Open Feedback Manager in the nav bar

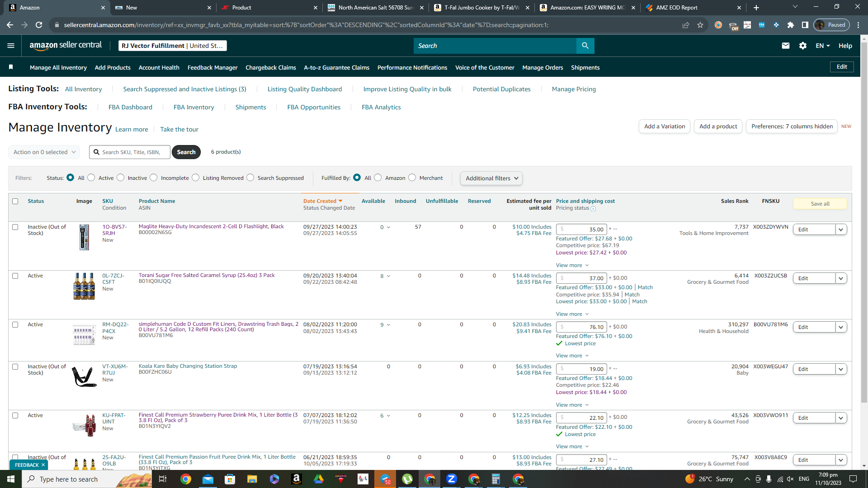(x=212, y=67)
